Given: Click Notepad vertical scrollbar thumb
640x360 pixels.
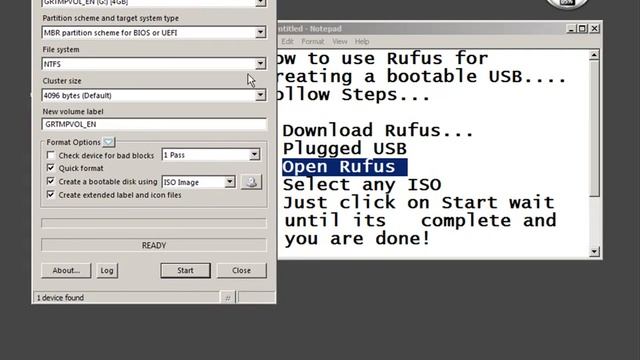Looking at the screenshot, I should point(595,129).
